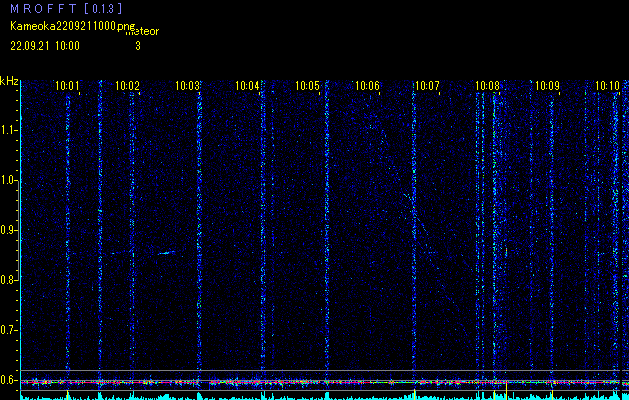Click the date 22.09.21 10:00 text

(x=45, y=46)
